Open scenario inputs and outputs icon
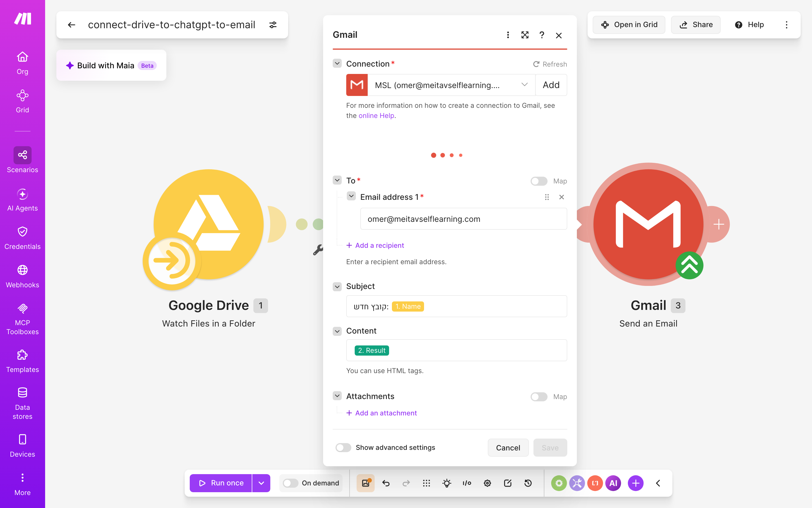 [467, 483]
